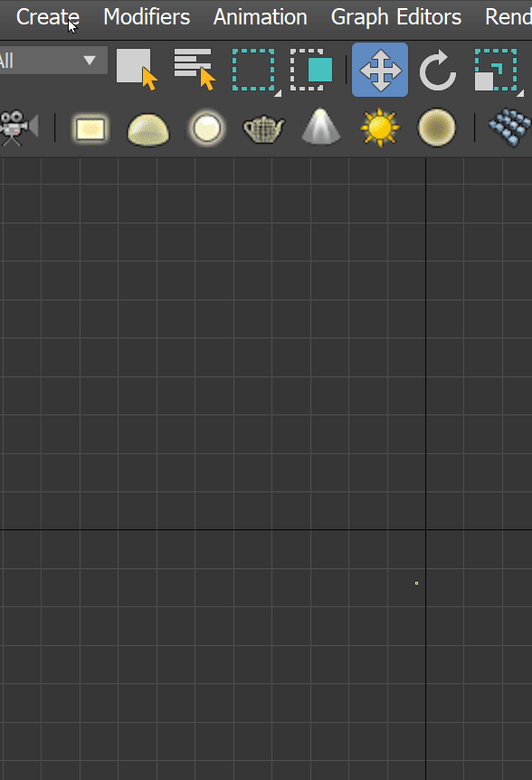
Task: Open the Animation menu
Action: tap(260, 17)
